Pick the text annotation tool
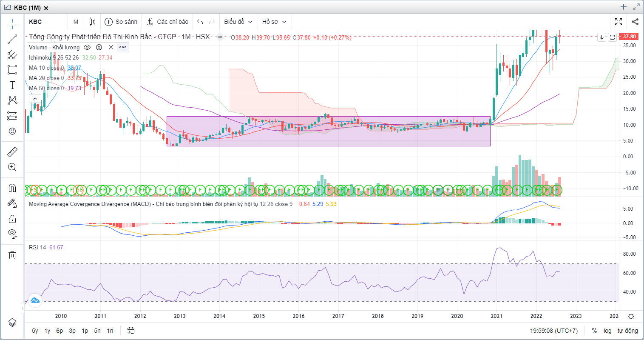644x340 pixels. click(x=12, y=85)
